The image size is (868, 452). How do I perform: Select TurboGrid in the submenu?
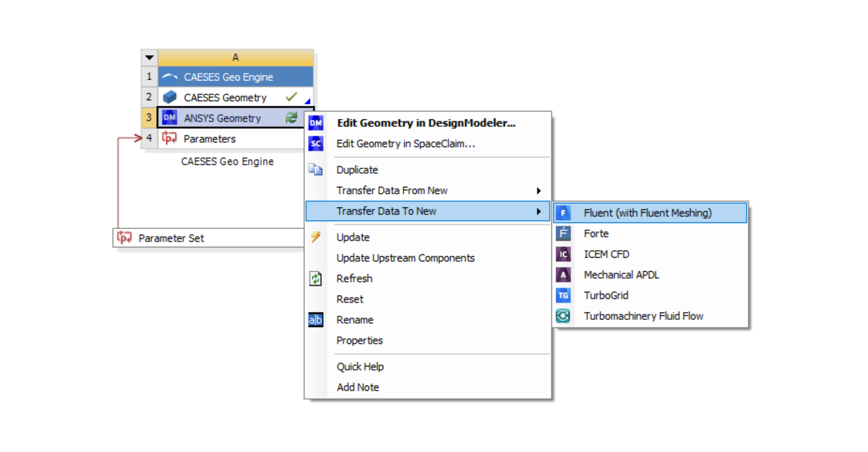pos(650,296)
